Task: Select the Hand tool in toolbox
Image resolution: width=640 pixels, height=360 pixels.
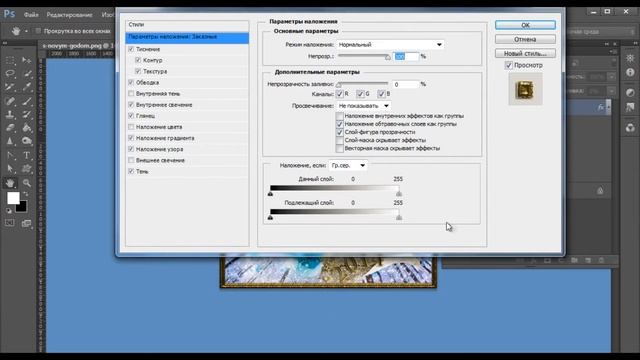Action: tap(10, 183)
